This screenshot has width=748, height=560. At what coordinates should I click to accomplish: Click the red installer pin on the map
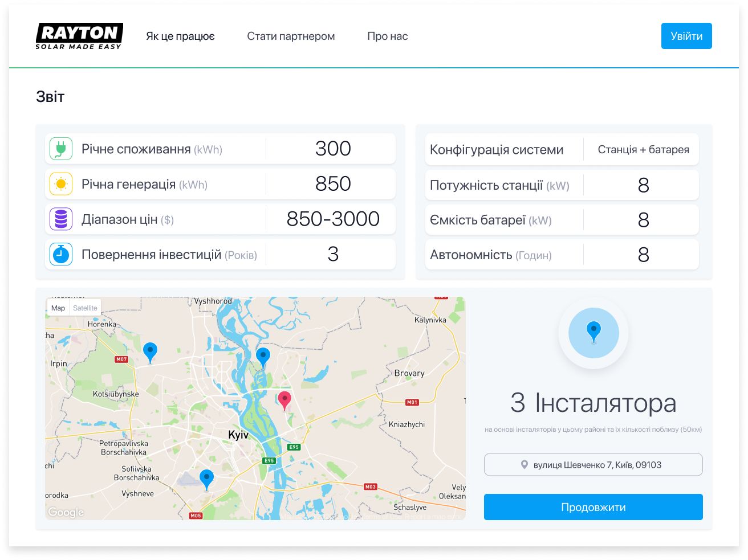pos(285,400)
